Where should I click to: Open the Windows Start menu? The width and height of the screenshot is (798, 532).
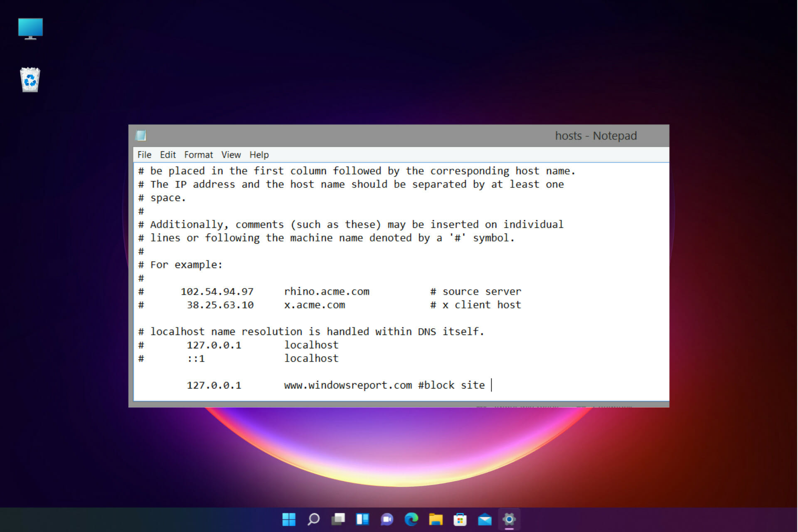289,519
